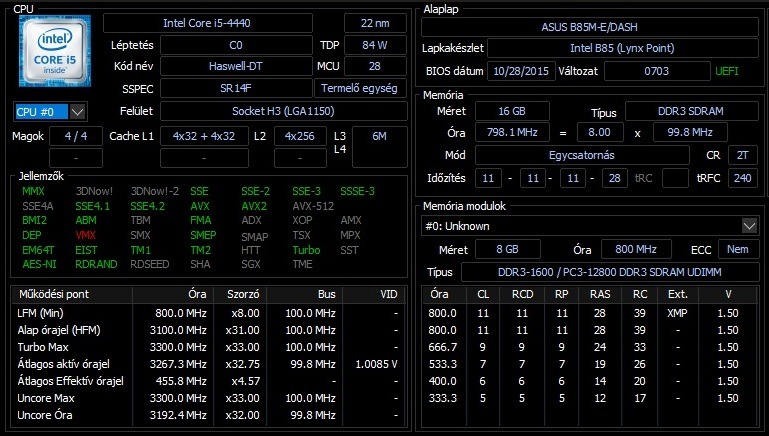
Task: Click the 4 / 4 cores value
Action: click(76, 136)
